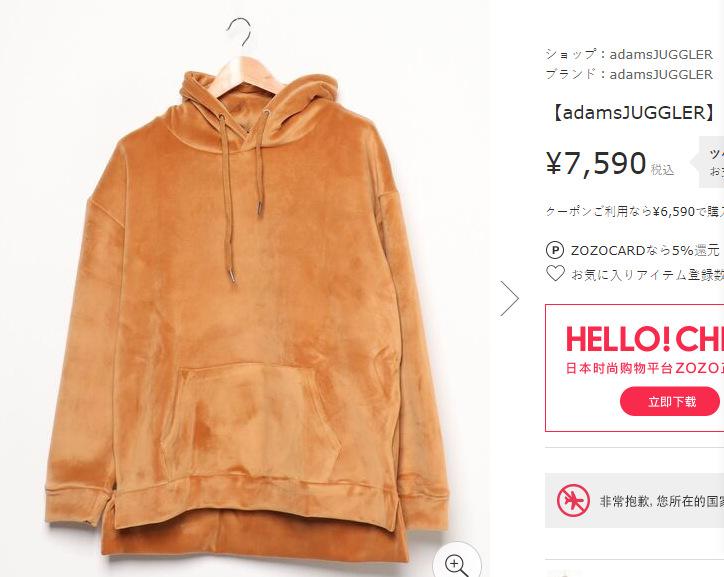Screen dimensions: 724x577
Task: Click the 日本时尚购物平台ZOZO banner text
Action: coord(645,368)
